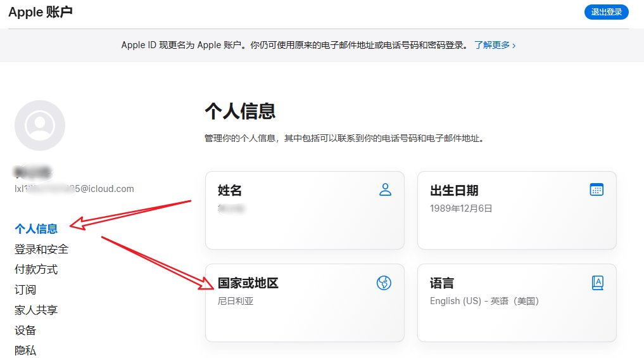Edit 国家或地区 showing 尼日利亚
The image size is (644, 358).
point(305,303)
